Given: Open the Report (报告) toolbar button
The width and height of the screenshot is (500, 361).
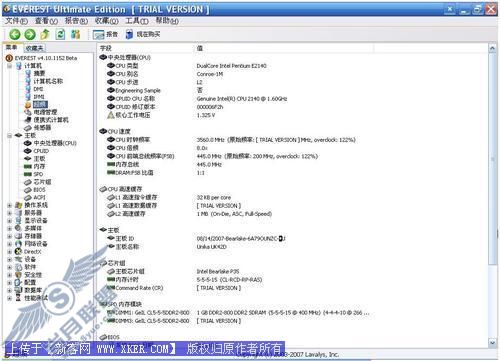Looking at the screenshot, I should coord(105,34).
